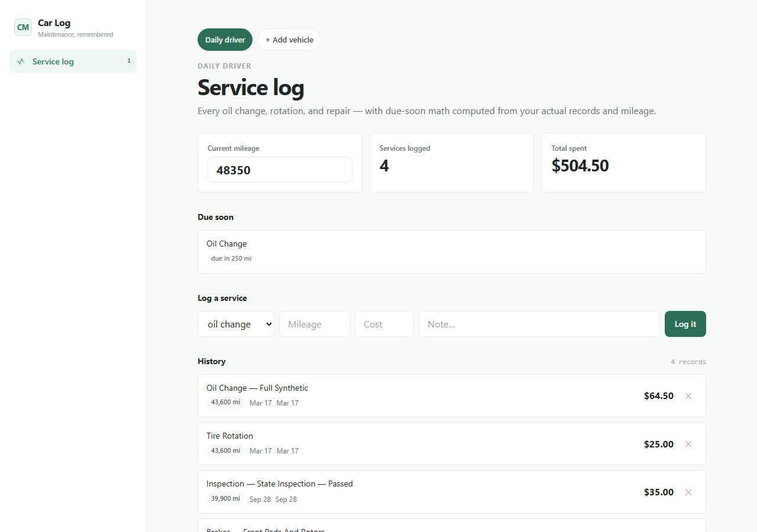Click the '4 records' count label
This screenshot has width=757, height=532.
pos(688,362)
